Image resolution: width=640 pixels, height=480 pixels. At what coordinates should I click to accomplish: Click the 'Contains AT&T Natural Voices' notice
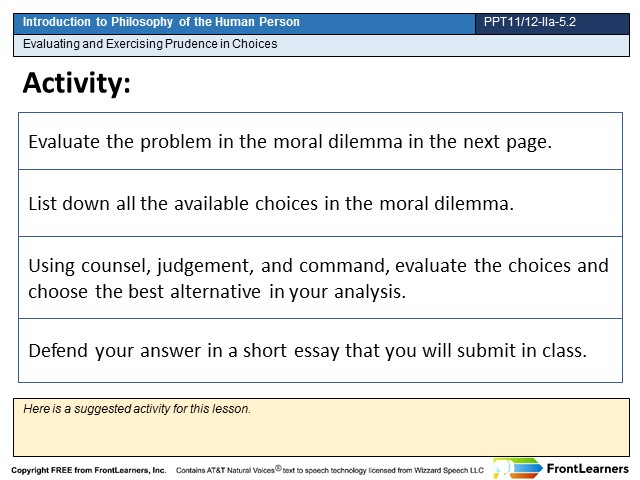pyautogui.click(x=330, y=470)
